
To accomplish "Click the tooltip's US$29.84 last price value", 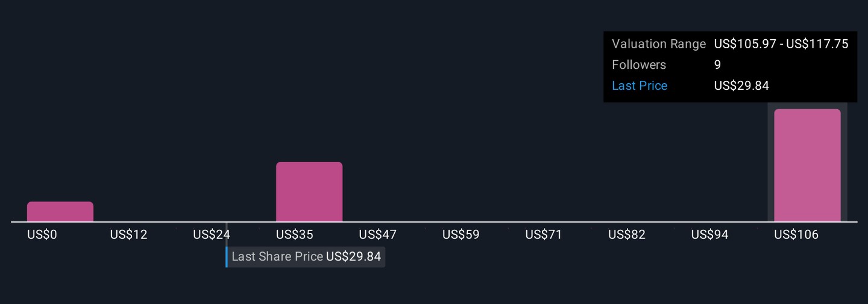I will pyautogui.click(x=741, y=86).
